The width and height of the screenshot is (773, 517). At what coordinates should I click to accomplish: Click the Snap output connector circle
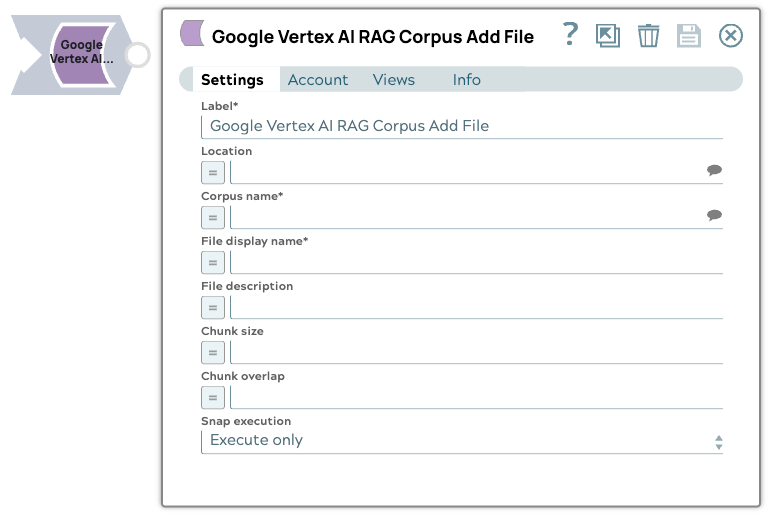point(138,55)
